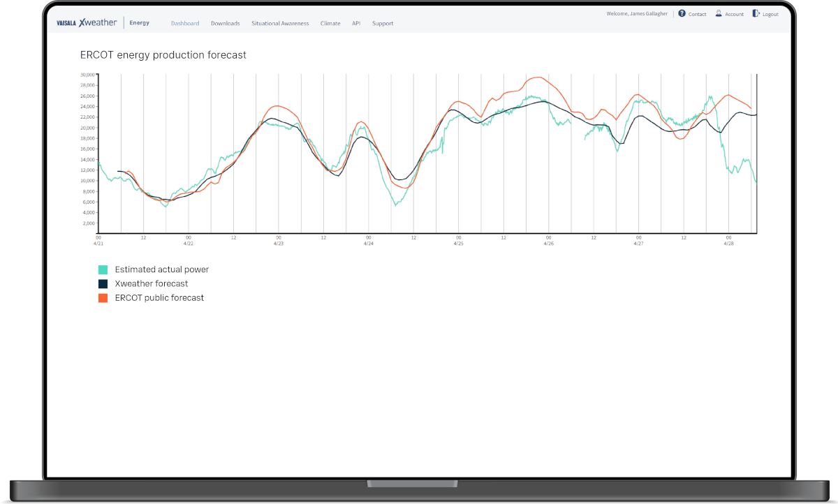
Task: Click the 4/23 date axis label
Action: point(278,244)
